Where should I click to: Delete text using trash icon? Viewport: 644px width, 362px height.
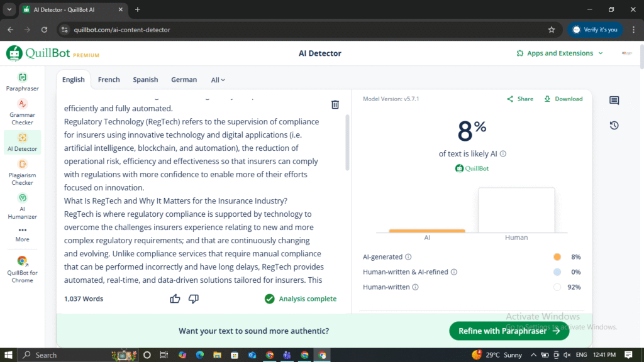click(335, 105)
